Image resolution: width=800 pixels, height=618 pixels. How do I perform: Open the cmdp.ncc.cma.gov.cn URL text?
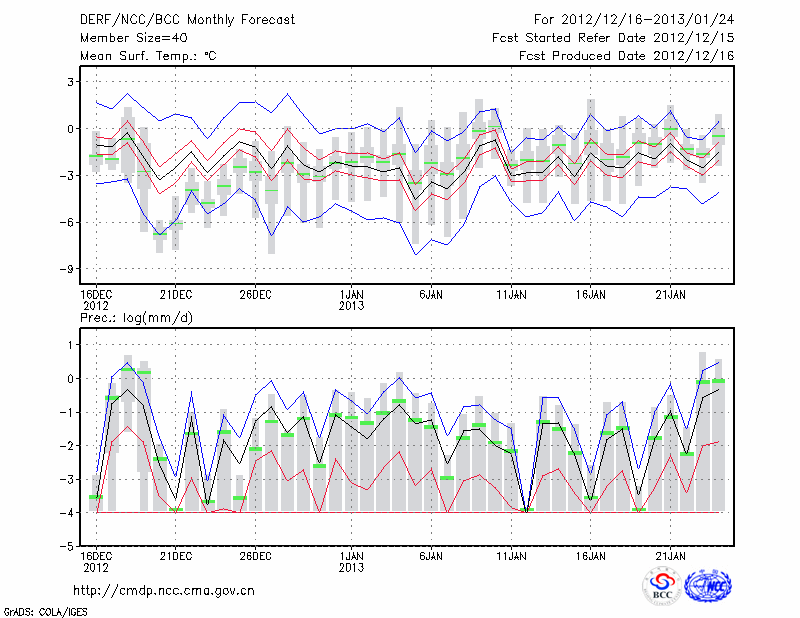pos(164,591)
